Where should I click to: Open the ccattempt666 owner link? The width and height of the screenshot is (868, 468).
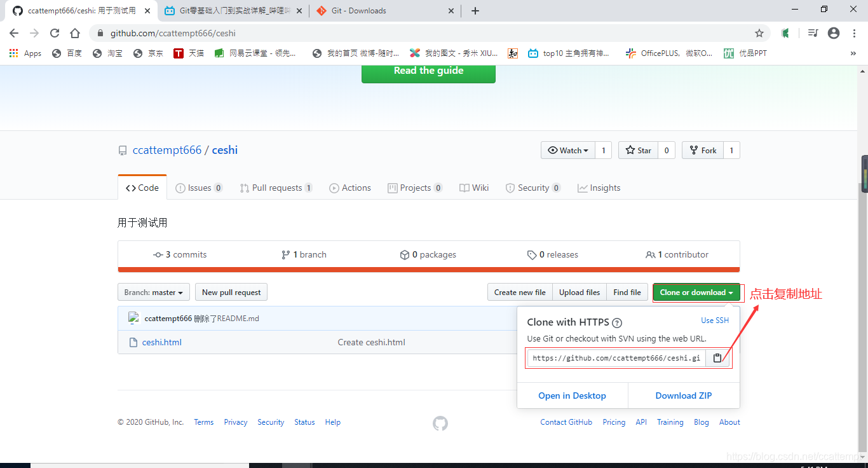point(167,150)
